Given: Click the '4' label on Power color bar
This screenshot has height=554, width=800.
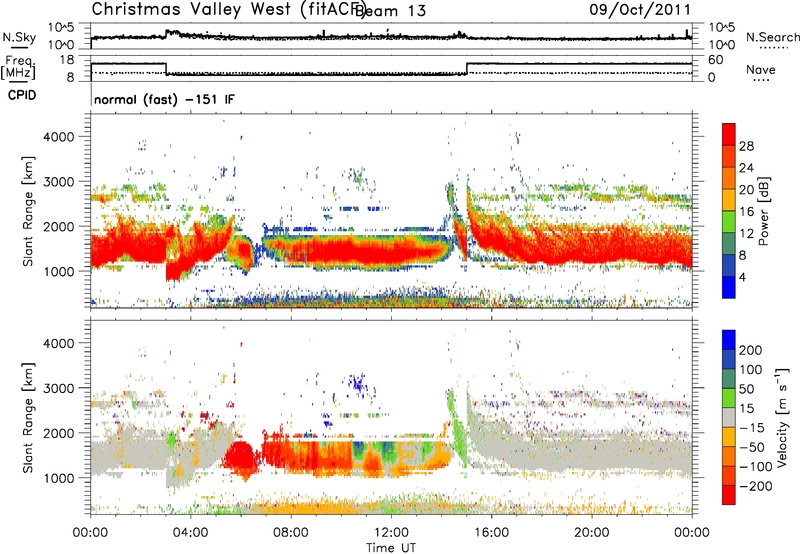Looking at the screenshot, I should (x=742, y=277).
